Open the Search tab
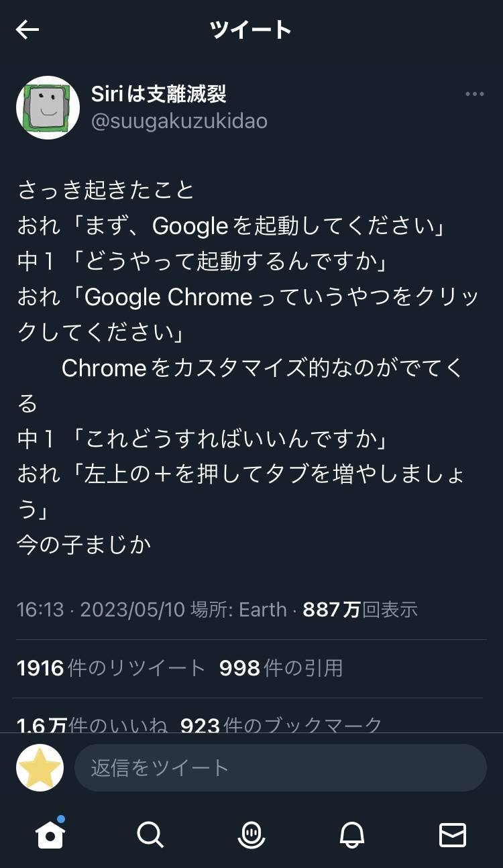The image size is (503, 868). tap(150, 834)
